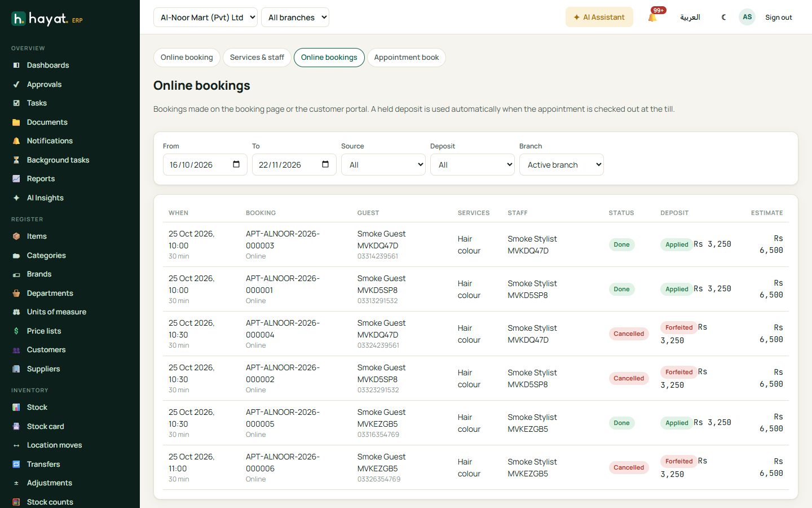Click the Items box icon
This screenshot has height=508, width=812.
16,237
